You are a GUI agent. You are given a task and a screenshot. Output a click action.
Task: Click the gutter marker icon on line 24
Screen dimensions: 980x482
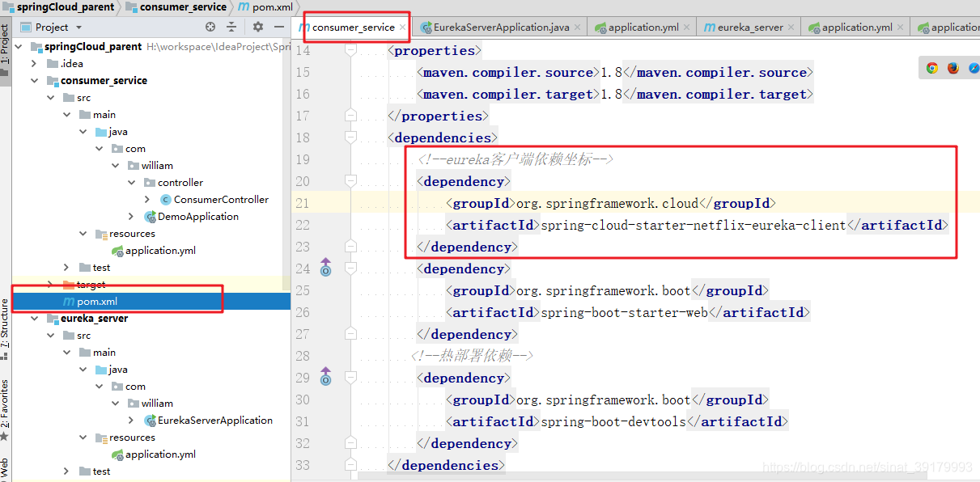pos(325,267)
